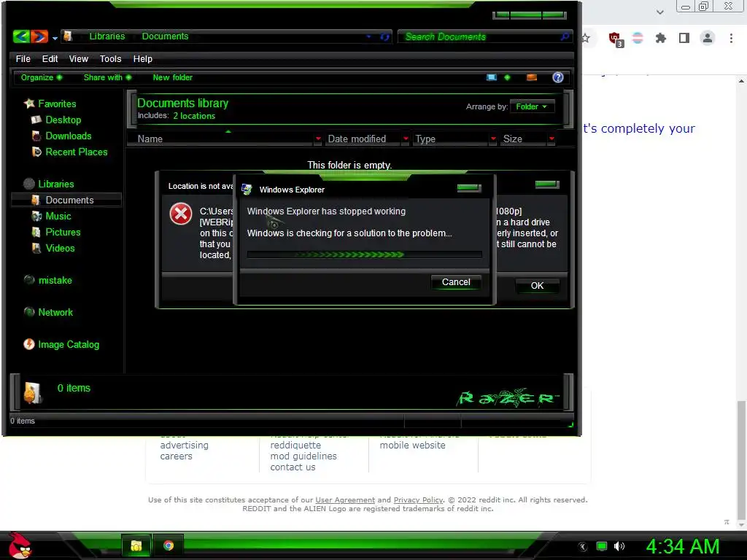The image size is (747, 560).
Task: Click the checking for solution progress bar
Action: 365,254
